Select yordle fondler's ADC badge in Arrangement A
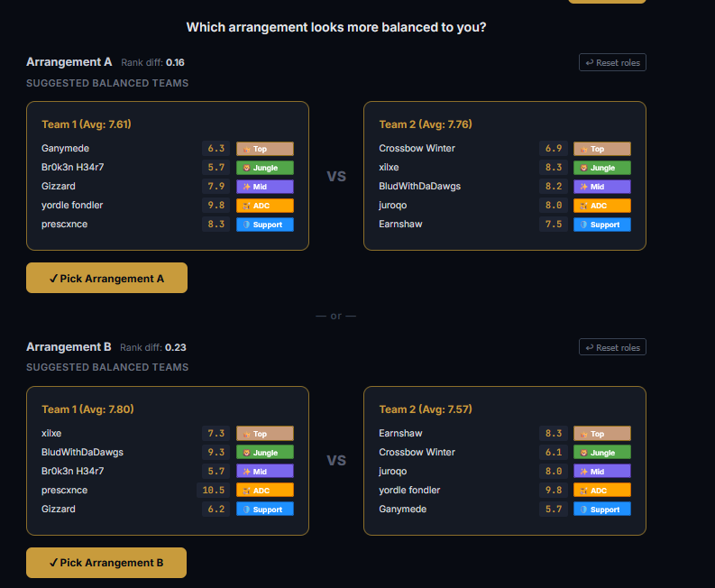Viewport: 715px width, 588px height. click(265, 206)
